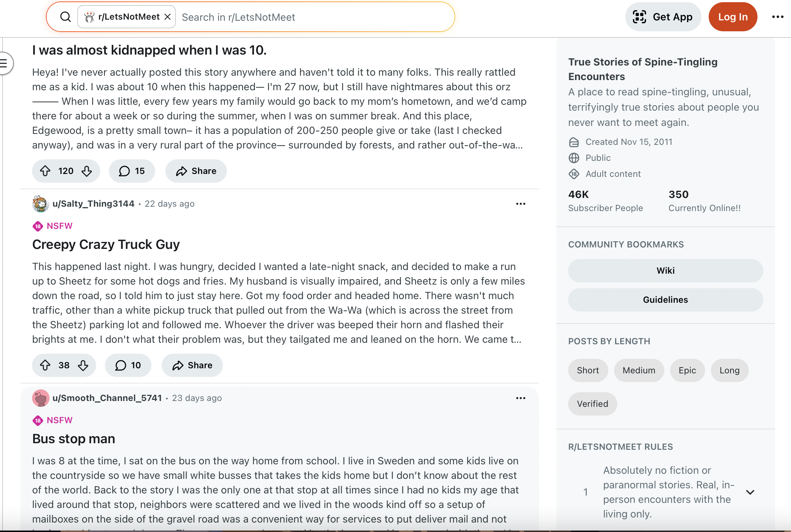Select the Epic length filter
The width and height of the screenshot is (791, 532).
pos(687,370)
